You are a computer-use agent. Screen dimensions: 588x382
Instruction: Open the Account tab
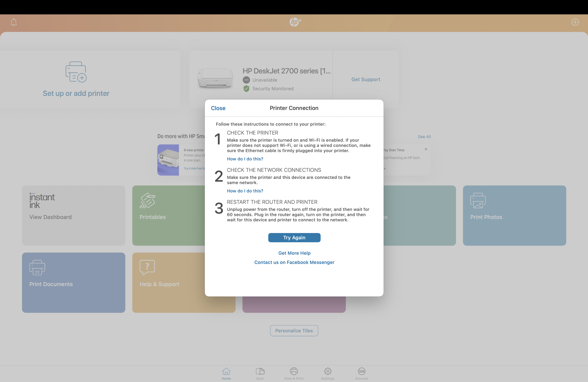coord(361,374)
